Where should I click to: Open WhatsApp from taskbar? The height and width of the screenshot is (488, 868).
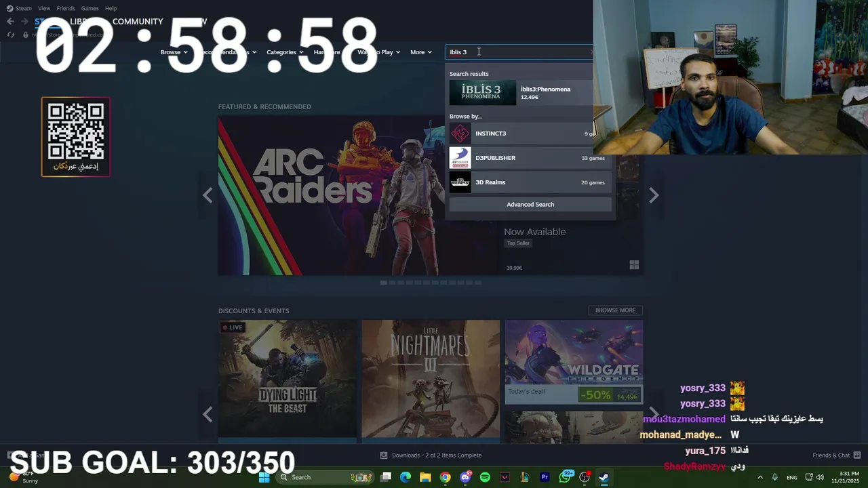point(564,477)
